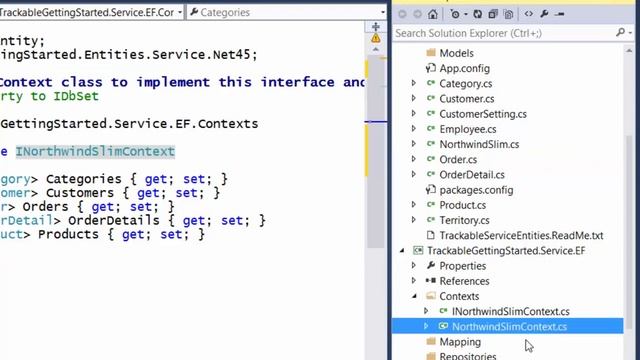640x360 pixels.
Task: Select the Product.cs file
Action: coord(462,205)
